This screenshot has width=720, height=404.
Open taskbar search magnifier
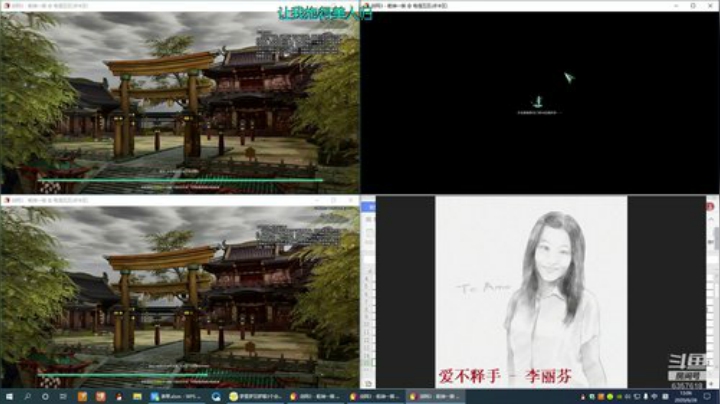[x=27, y=397]
